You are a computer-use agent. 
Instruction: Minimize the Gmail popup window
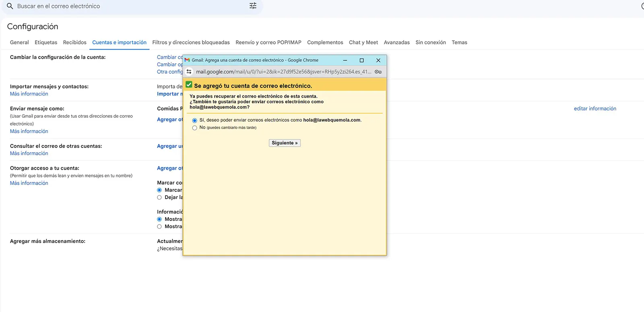coord(345,60)
